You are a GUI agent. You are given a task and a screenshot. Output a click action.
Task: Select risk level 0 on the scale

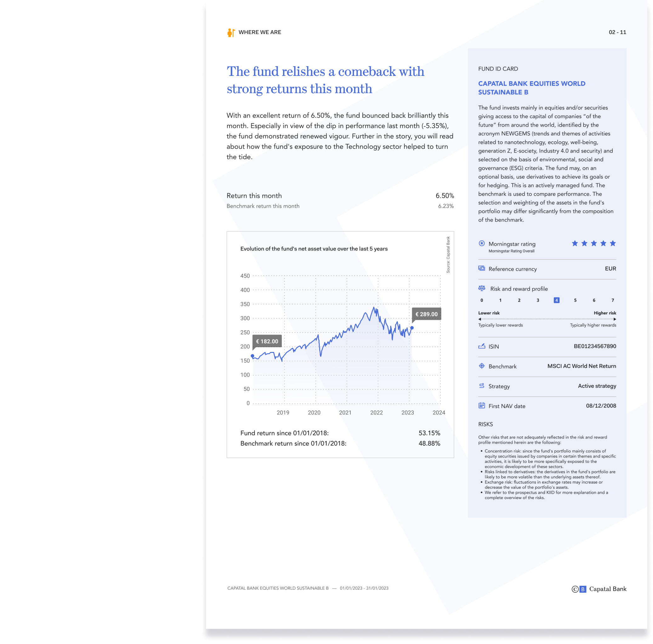click(x=482, y=300)
